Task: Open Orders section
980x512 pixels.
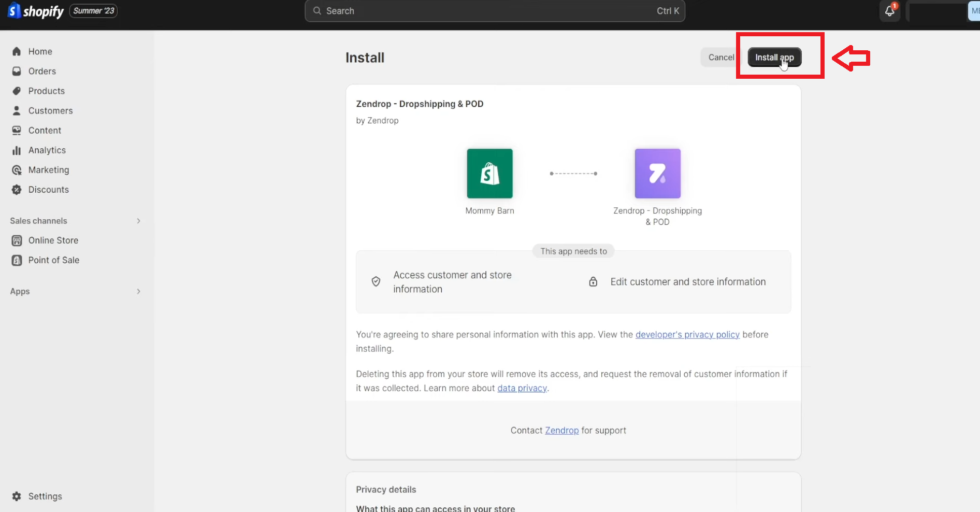Action: [42, 71]
